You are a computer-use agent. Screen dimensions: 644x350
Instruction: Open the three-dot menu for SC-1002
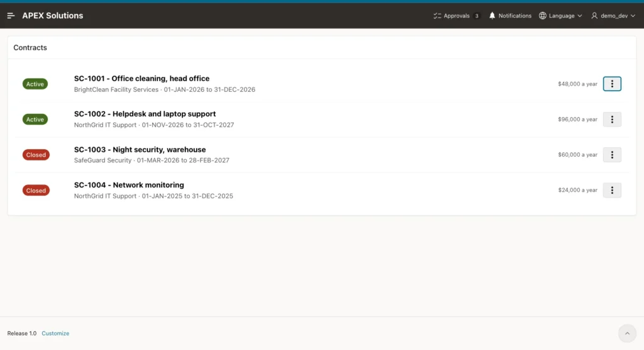pyautogui.click(x=612, y=119)
